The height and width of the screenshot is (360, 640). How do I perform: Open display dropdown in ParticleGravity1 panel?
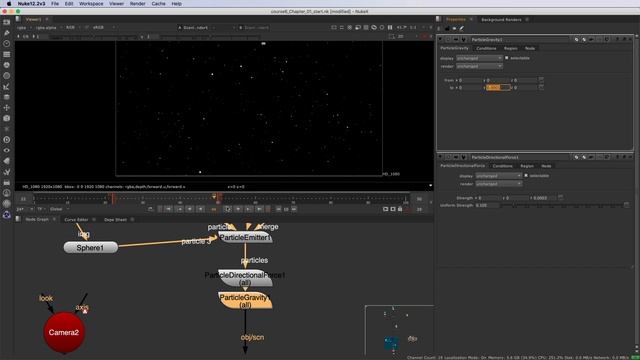(x=479, y=58)
